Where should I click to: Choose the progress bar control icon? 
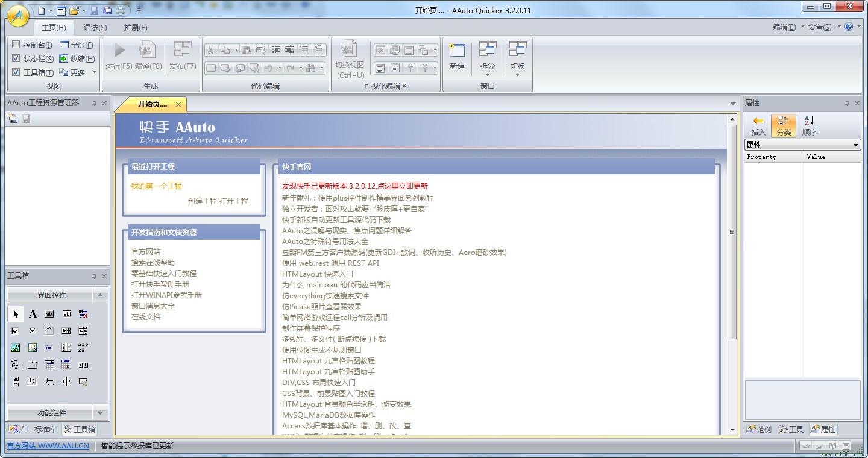(x=49, y=348)
